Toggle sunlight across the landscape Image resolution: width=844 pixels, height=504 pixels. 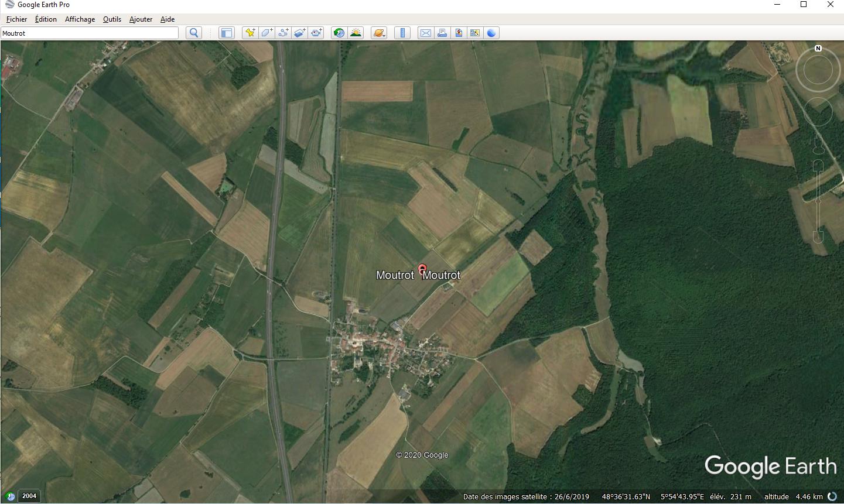coord(356,33)
